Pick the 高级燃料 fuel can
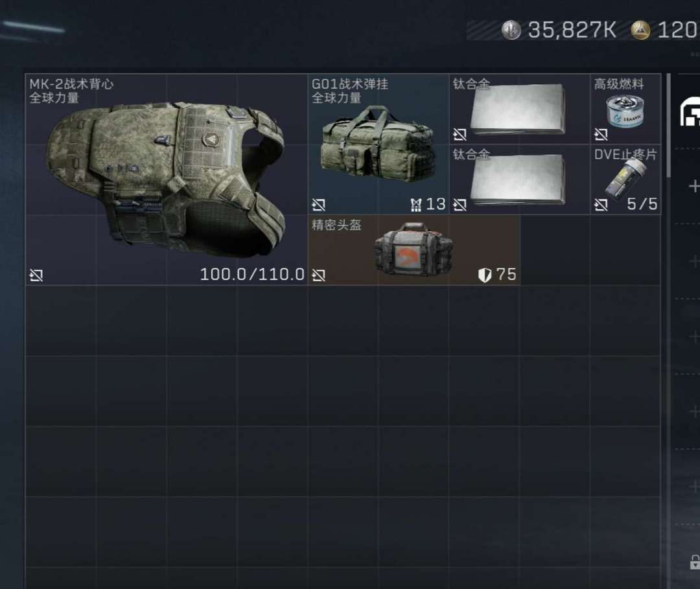 pos(625,109)
